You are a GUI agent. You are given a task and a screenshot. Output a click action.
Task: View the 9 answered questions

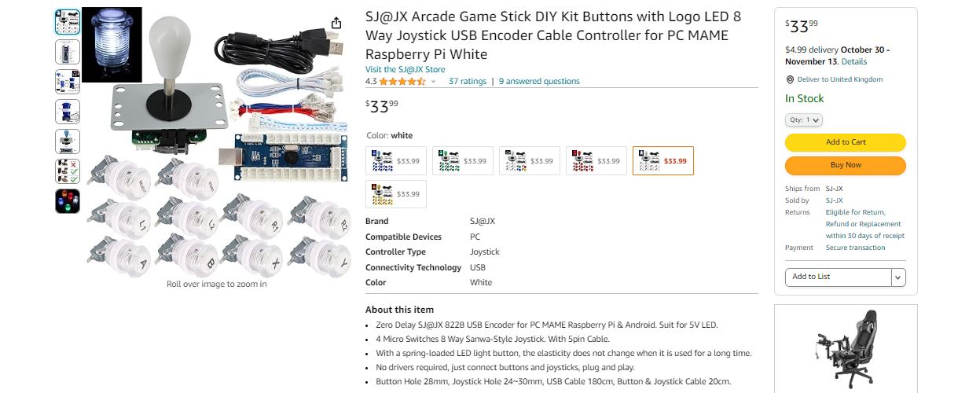coord(539,81)
